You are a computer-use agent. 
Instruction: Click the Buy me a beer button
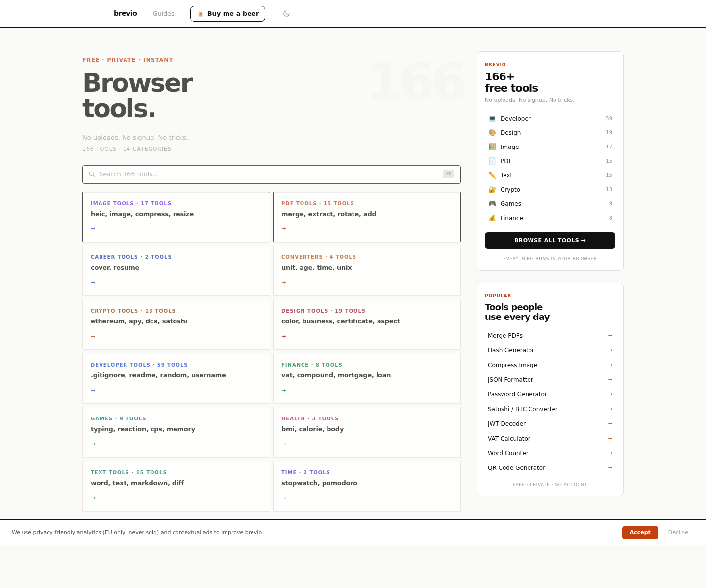(227, 14)
